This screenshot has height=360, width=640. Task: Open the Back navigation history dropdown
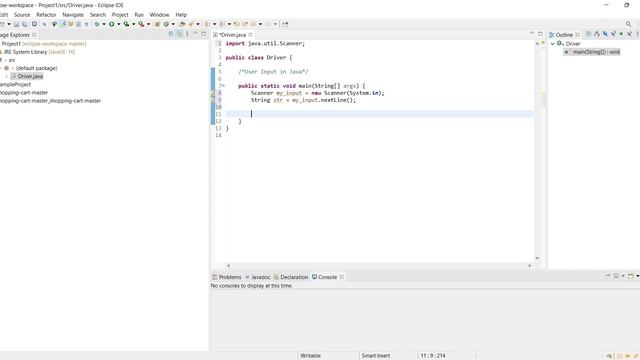260,24
